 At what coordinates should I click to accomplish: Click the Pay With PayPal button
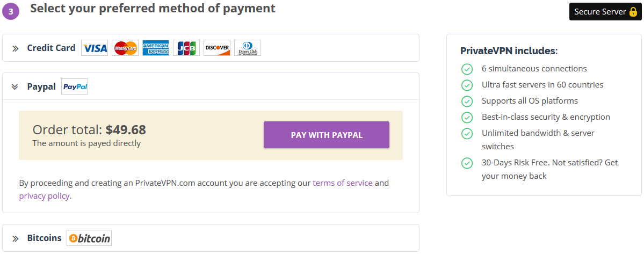[x=327, y=135]
